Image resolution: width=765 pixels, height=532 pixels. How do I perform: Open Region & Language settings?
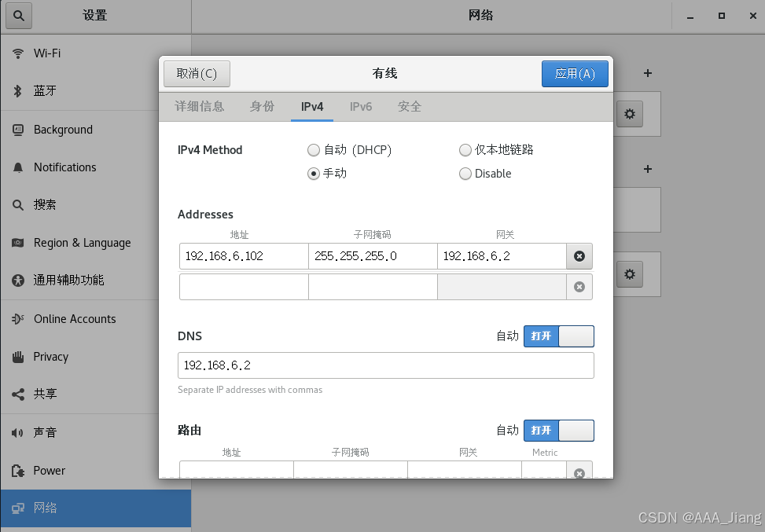point(96,242)
